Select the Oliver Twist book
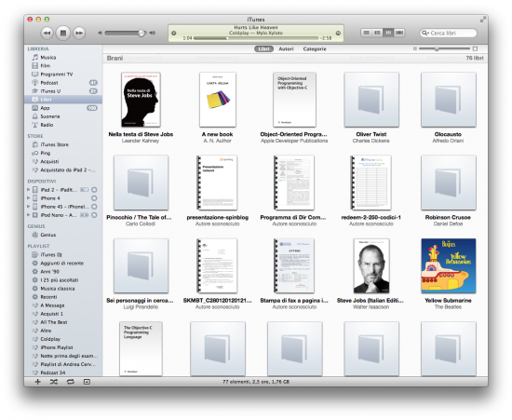Screen dimensions: 512x420 point(371,100)
